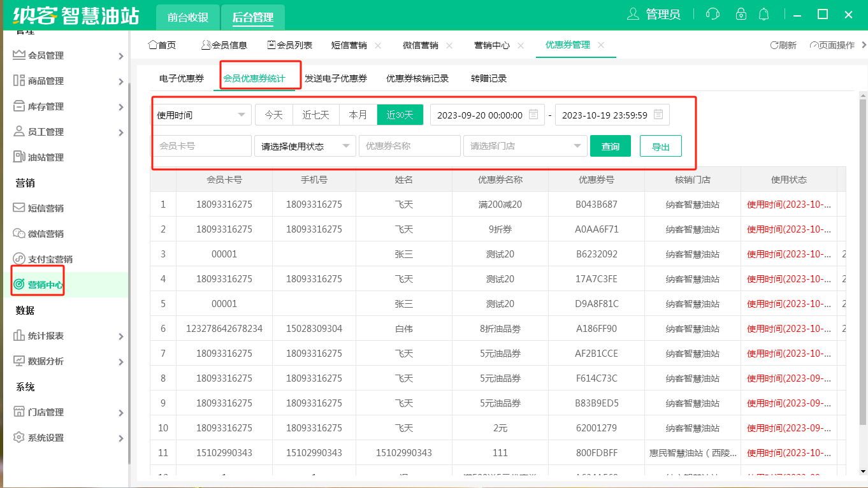The height and width of the screenshot is (488, 868).
Task: Click the refresh button in tab bar
Action: pyautogui.click(x=783, y=45)
